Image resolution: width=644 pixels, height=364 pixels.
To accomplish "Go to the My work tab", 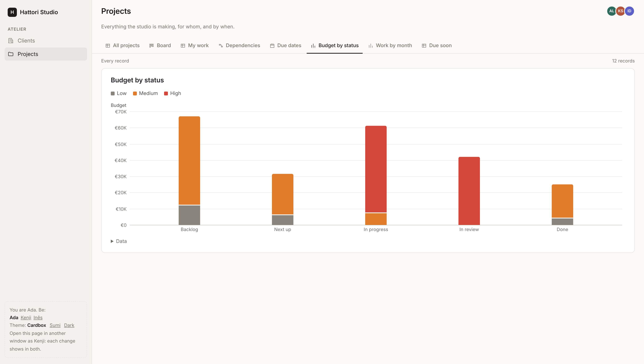I will pos(195,46).
